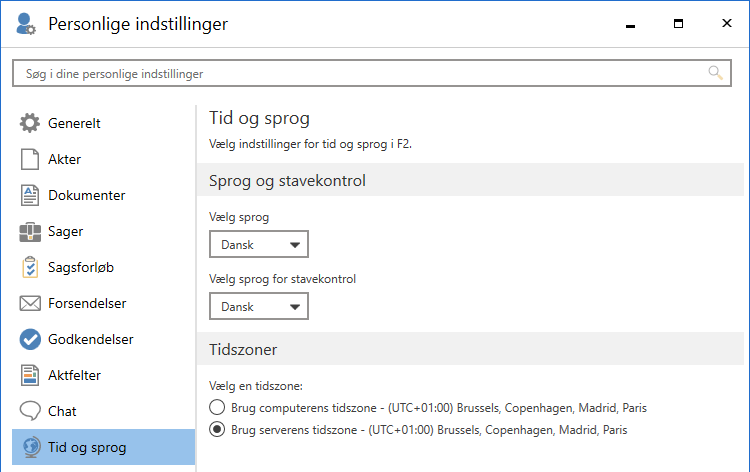Open the Generelt settings section
The width and height of the screenshot is (750, 472).
74,123
